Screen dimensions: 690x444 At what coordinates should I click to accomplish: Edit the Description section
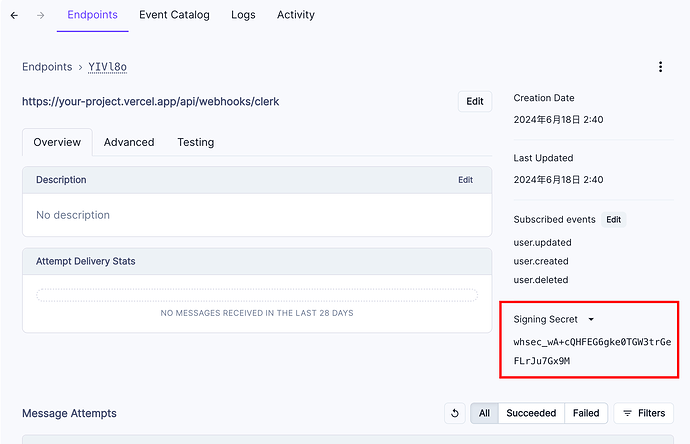coord(465,180)
